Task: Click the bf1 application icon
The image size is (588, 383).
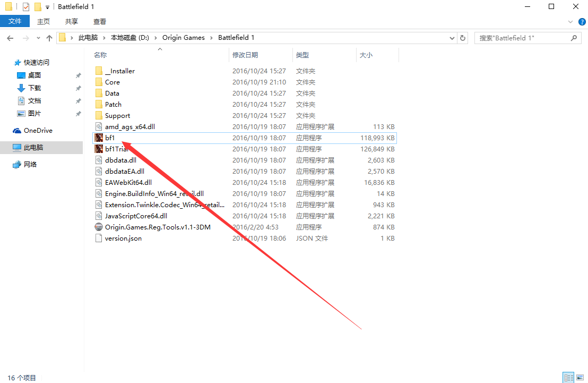Action: 99,138
